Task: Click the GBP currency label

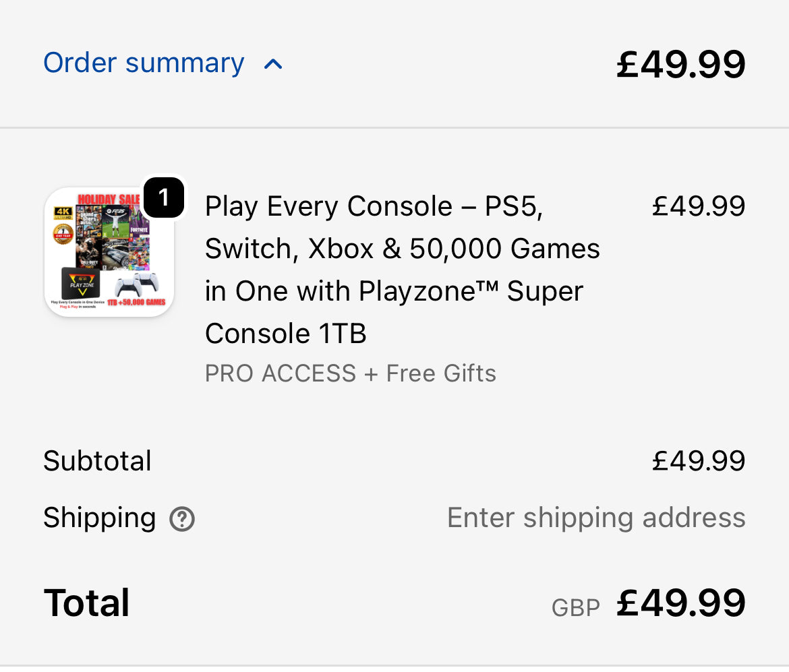Action: [575, 608]
